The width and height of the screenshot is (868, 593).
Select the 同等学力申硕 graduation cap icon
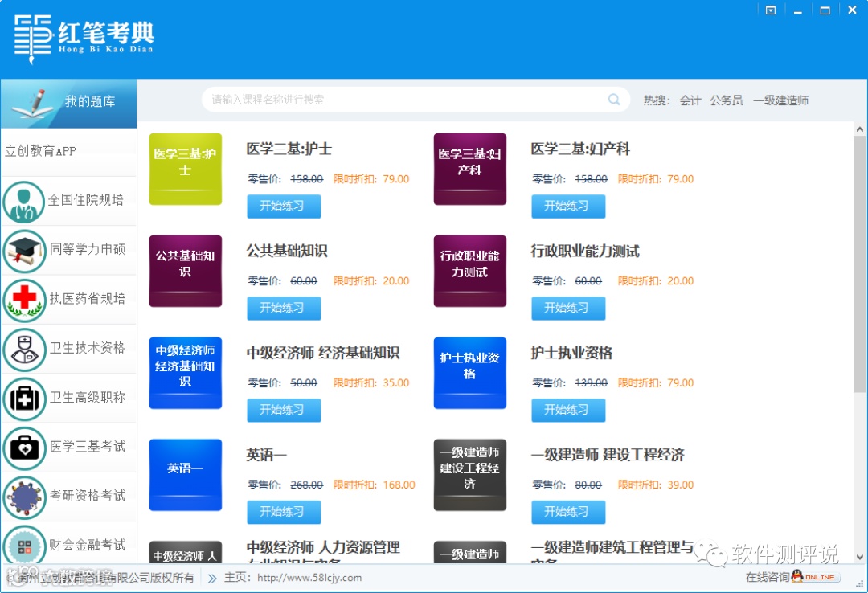pyautogui.click(x=24, y=252)
